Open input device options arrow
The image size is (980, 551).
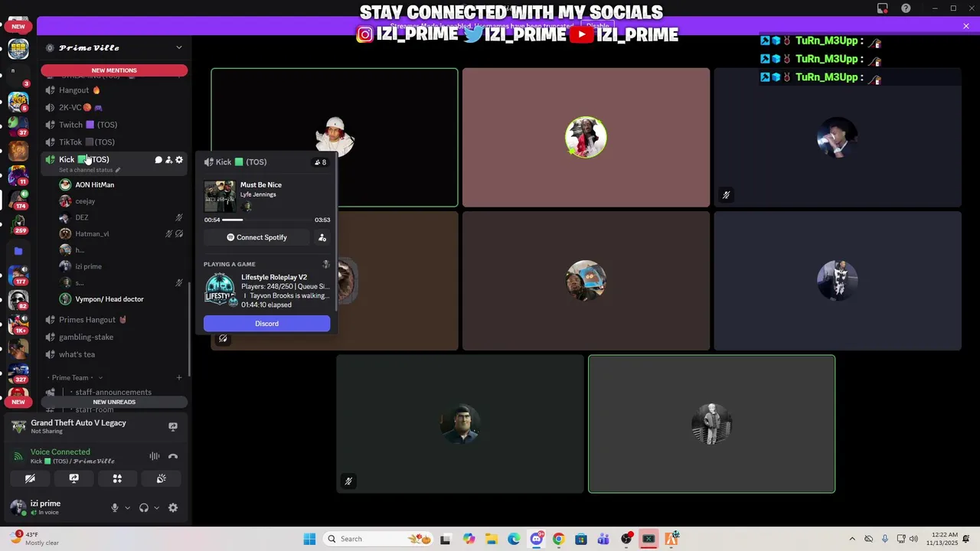coord(127,507)
